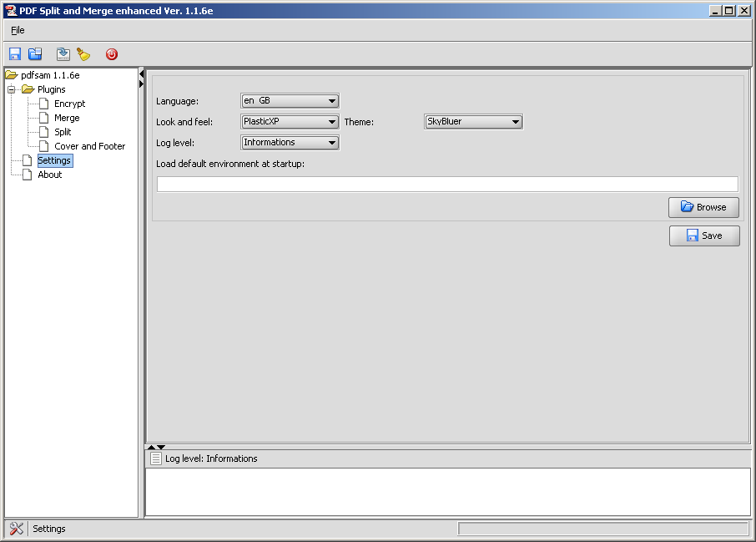Click the 'Log level:' label in the settings form
Image resolution: width=756 pixels, height=542 pixels.
175,143
